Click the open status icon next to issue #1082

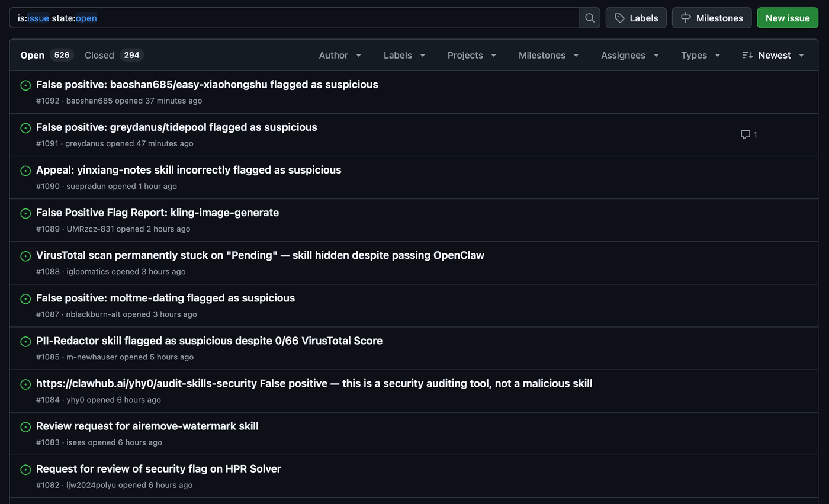25,469
